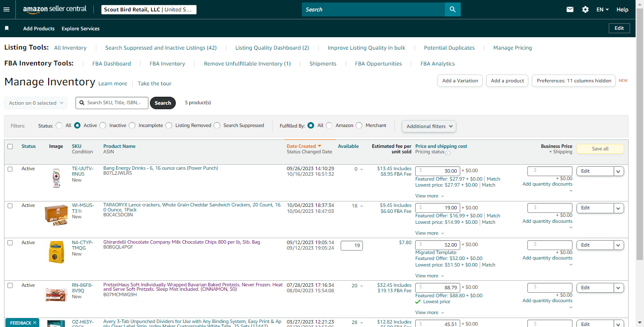
Task: Click Match next to Featured Offer $27.97
Action: (x=494, y=179)
